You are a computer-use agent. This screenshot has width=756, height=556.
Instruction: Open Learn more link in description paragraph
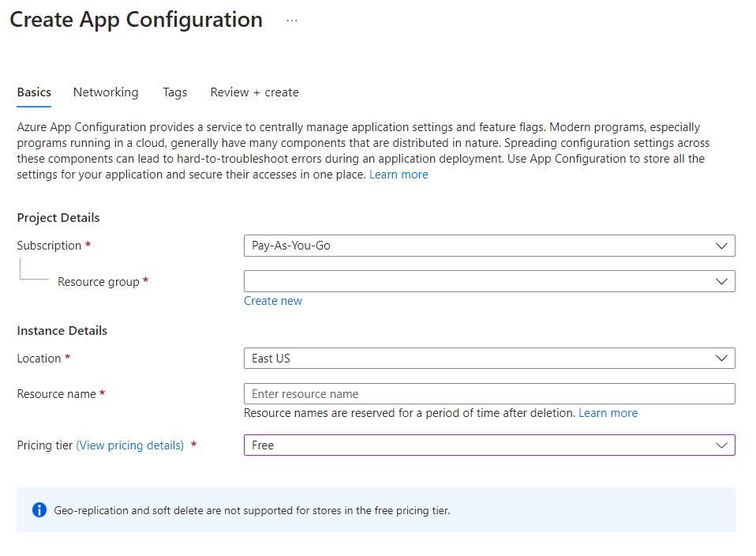coord(399,175)
